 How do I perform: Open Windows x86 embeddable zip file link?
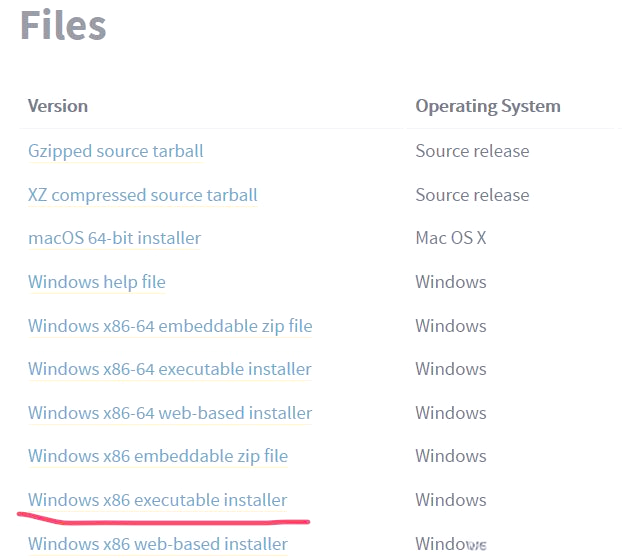(x=158, y=456)
